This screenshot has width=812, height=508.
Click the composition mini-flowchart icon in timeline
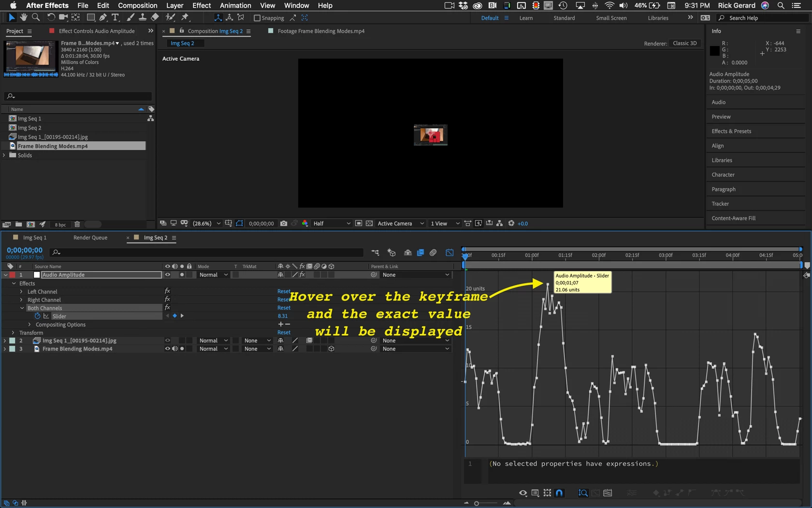(x=375, y=253)
